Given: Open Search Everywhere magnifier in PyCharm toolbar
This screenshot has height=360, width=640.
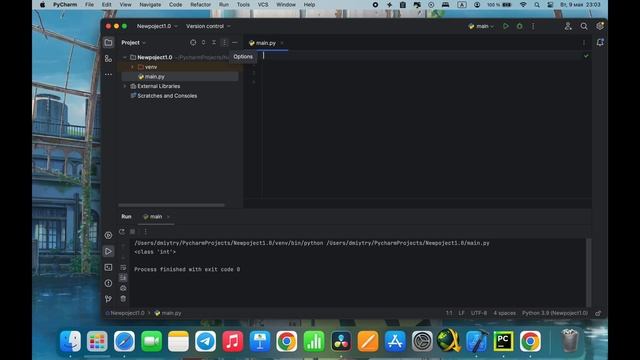Looking at the screenshot, I should pos(584,26).
